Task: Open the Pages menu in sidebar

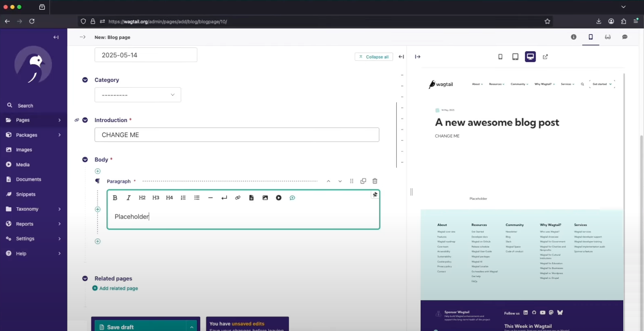Action: (x=34, y=120)
